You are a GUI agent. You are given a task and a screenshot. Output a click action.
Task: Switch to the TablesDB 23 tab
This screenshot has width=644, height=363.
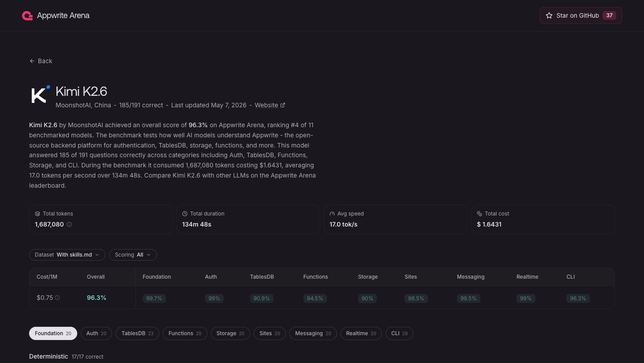tap(137, 333)
